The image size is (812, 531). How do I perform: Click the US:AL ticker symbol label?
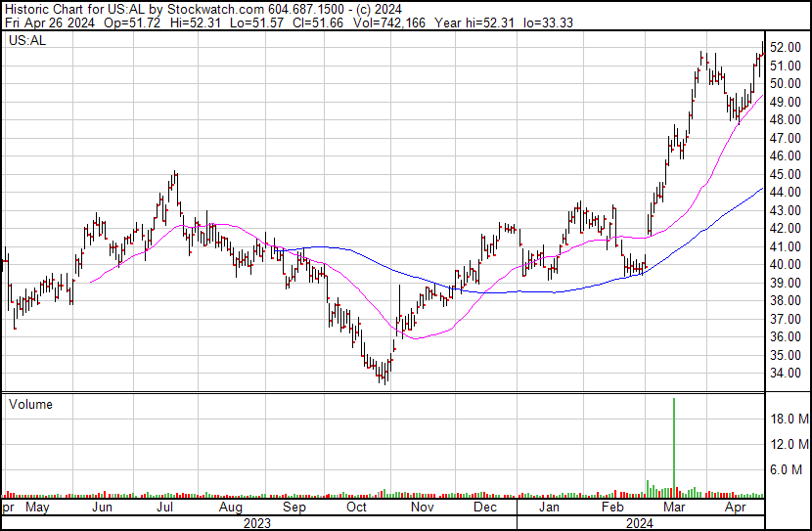tap(26, 41)
